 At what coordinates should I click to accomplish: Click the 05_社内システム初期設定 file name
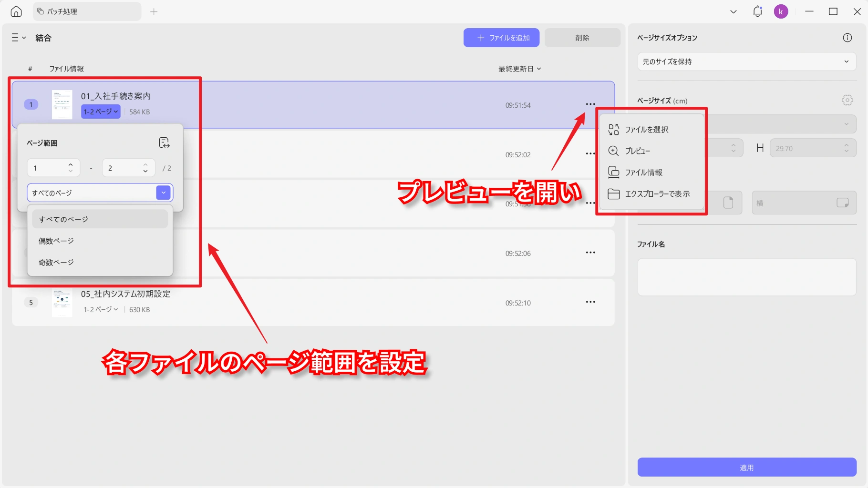click(125, 294)
